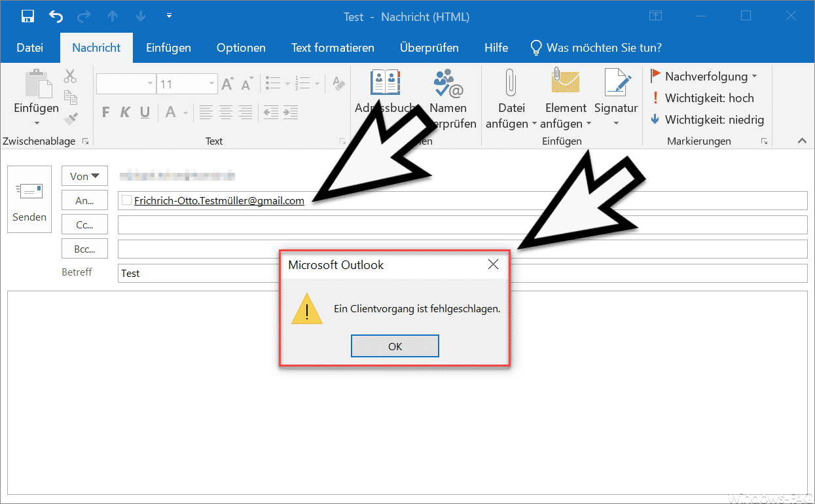
Task: Click the An... recipients button
Action: tap(85, 200)
